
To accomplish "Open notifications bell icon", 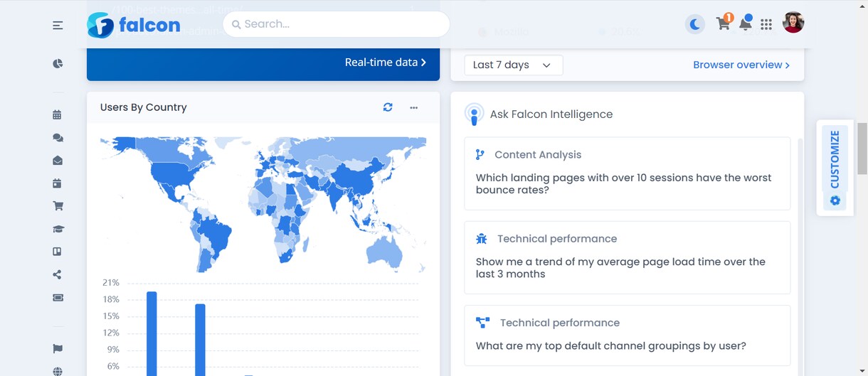I will click(745, 23).
